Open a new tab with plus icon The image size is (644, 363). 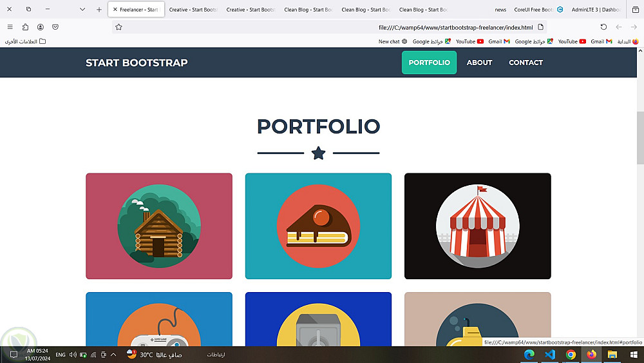tap(99, 10)
